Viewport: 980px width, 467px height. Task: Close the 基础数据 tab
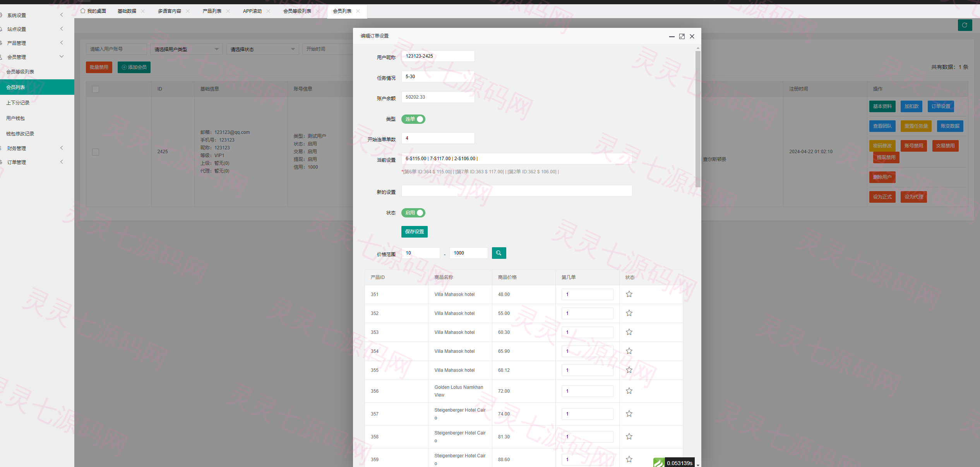[x=143, y=11]
